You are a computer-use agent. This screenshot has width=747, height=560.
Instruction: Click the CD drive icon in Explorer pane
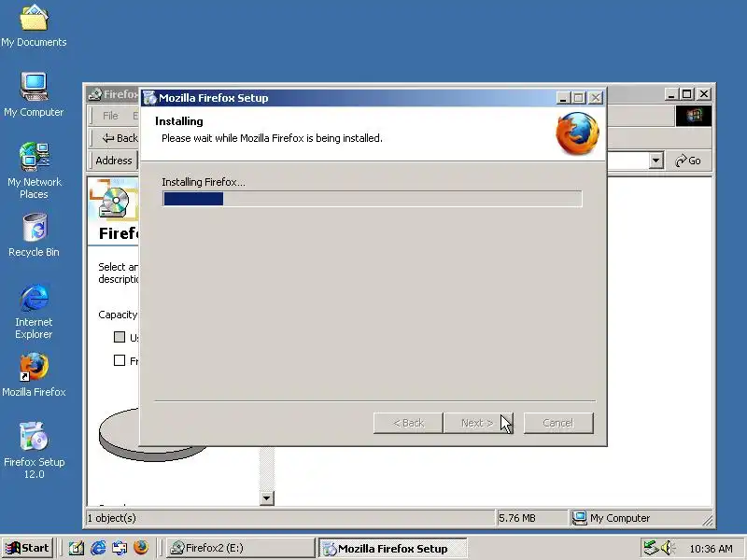(x=114, y=201)
